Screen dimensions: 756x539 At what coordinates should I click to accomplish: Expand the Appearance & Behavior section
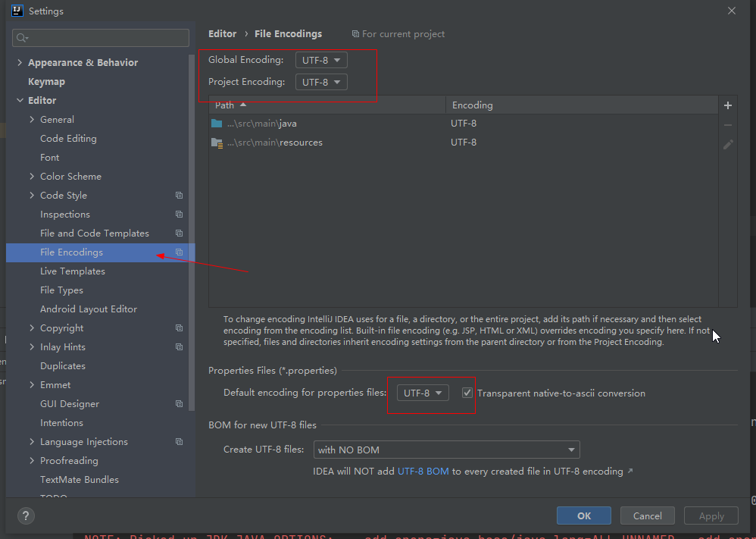pos(19,62)
